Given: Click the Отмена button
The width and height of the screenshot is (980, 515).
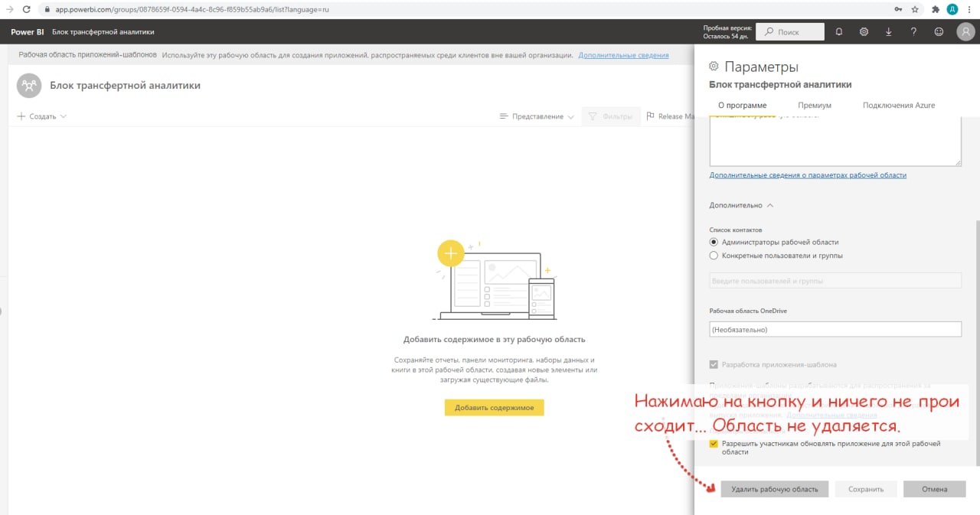Looking at the screenshot, I should 934,489.
